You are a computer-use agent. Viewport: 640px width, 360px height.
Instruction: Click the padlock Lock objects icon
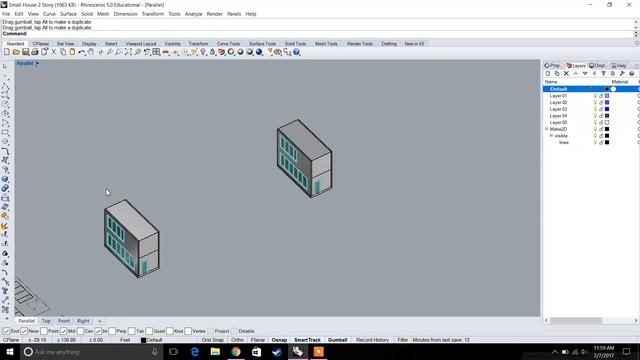212,52
